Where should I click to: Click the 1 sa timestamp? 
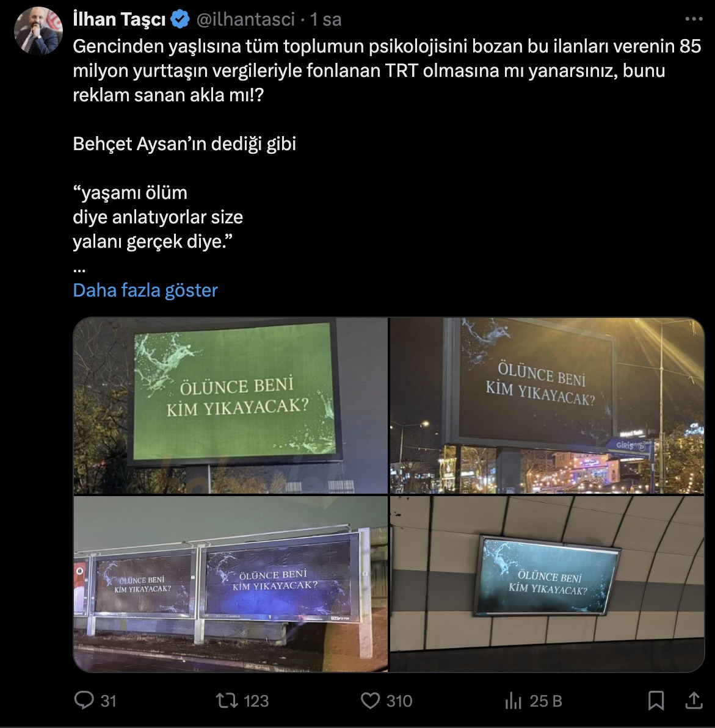point(325,20)
